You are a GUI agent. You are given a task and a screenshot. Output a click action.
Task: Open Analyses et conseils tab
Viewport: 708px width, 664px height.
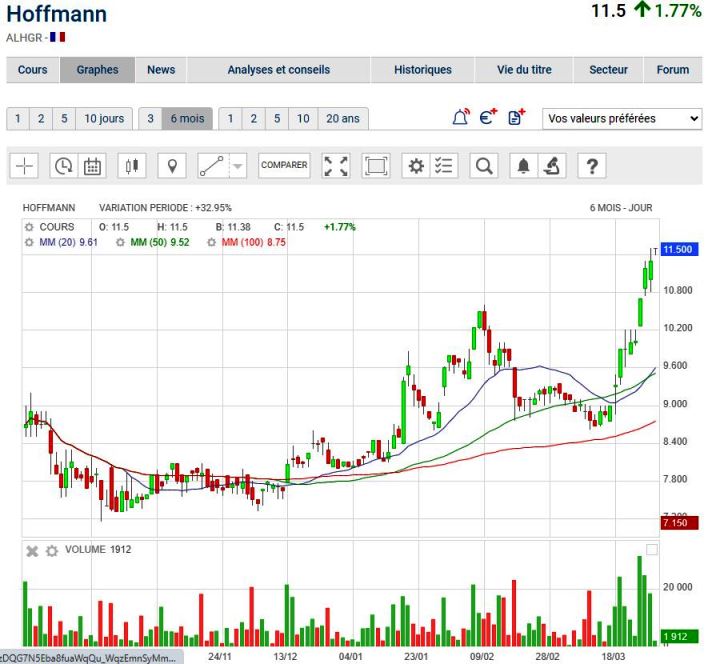(279, 70)
